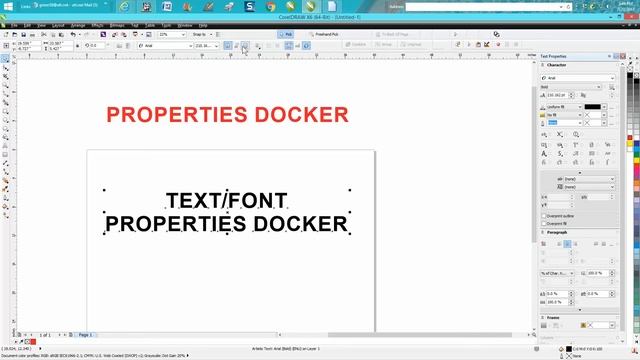Click the Print icon in standard toolbar
The height and width of the screenshot is (360, 640).
(32, 35)
